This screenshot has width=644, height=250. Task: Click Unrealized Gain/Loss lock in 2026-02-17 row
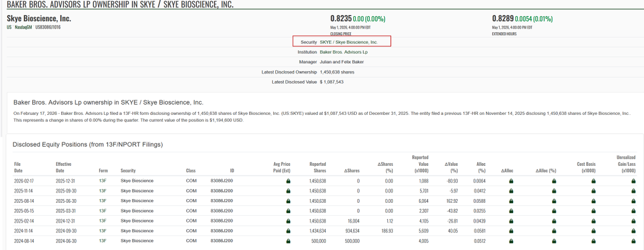633,181
